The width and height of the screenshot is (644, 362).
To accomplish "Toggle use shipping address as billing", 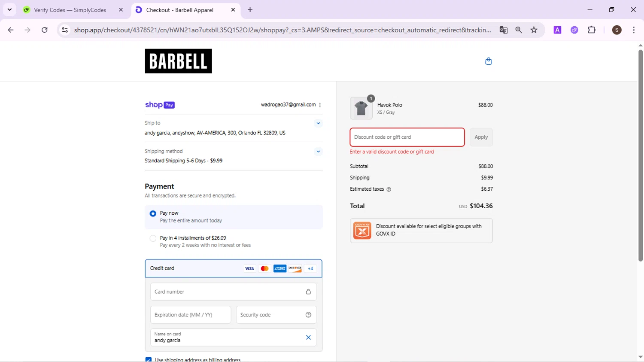I will pyautogui.click(x=148, y=359).
